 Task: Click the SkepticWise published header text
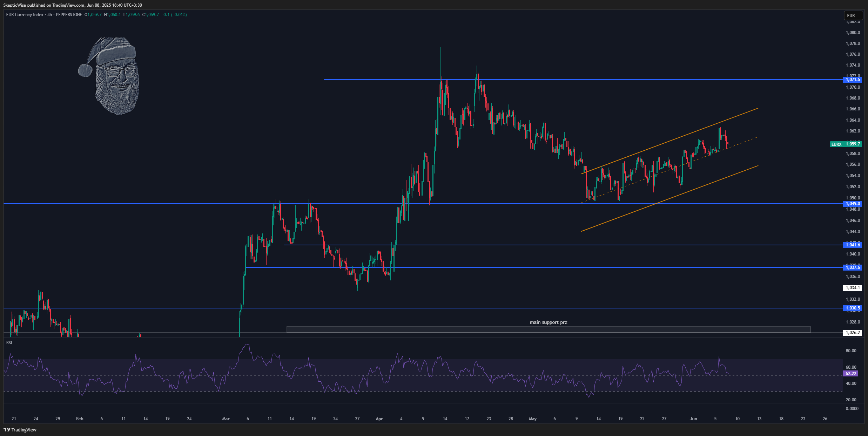click(x=73, y=5)
